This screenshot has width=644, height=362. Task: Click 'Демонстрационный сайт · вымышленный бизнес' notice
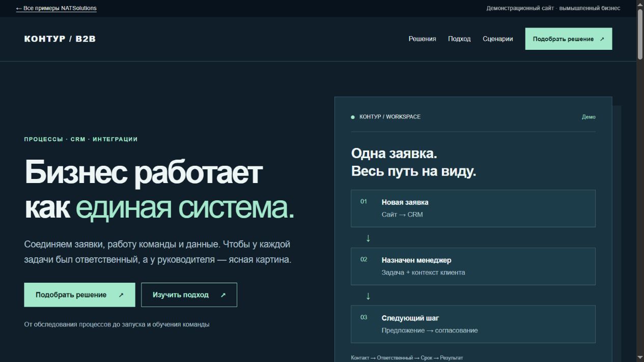click(x=553, y=8)
